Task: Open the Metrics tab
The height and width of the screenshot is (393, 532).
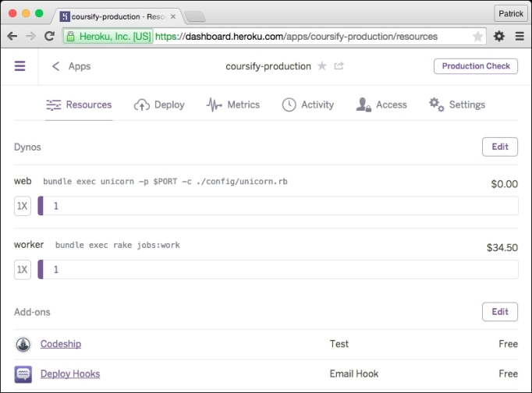Action: (233, 104)
